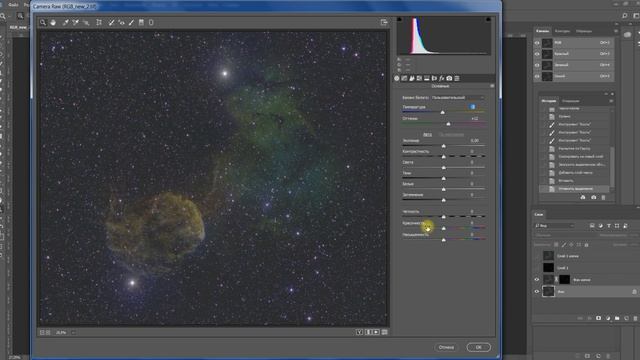Image resolution: width=640 pixels, height=360 pixels.
Task: Hide the masked layer eye in Layers
Action: [x=537, y=280]
